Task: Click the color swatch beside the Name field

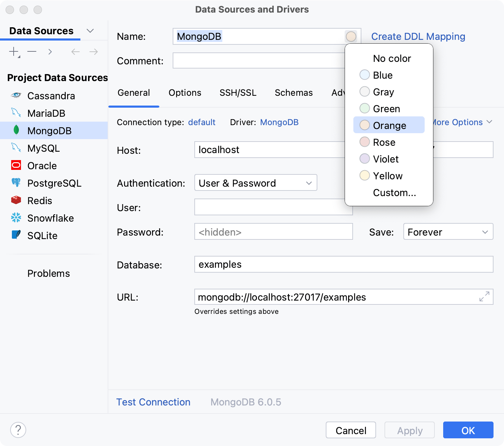Action: 351,36
